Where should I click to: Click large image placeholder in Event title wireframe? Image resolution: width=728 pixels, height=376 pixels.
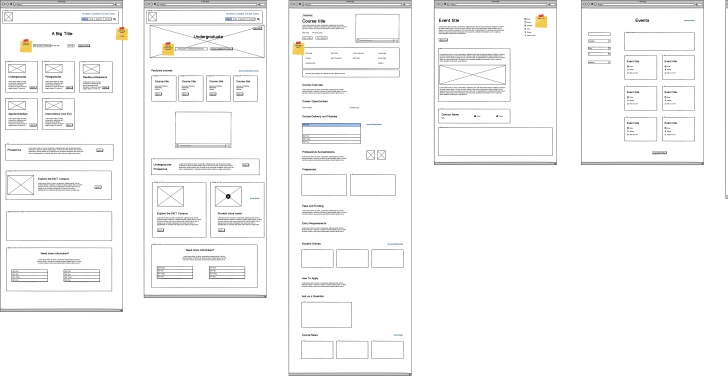pyautogui.click(x=472, y=75)
